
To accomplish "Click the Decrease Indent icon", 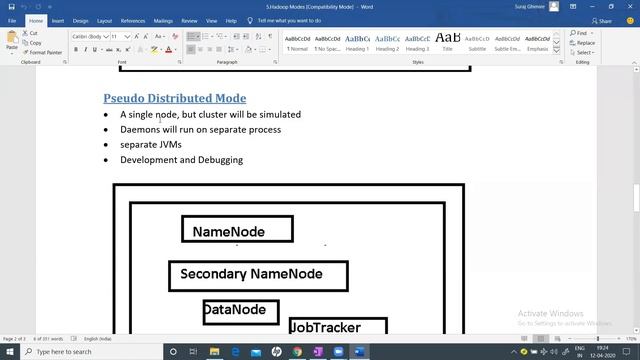I will pyautogui.click(x=236, y=37).
